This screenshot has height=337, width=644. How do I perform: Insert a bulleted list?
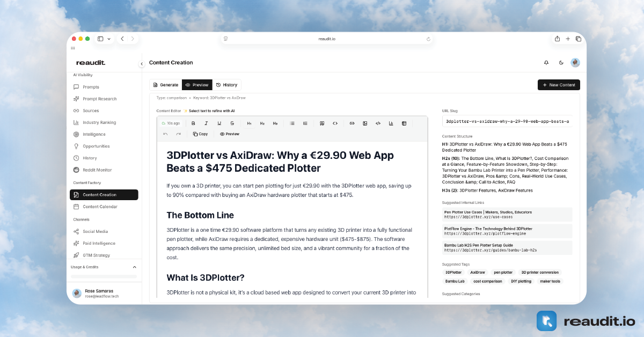pos(292,123)
